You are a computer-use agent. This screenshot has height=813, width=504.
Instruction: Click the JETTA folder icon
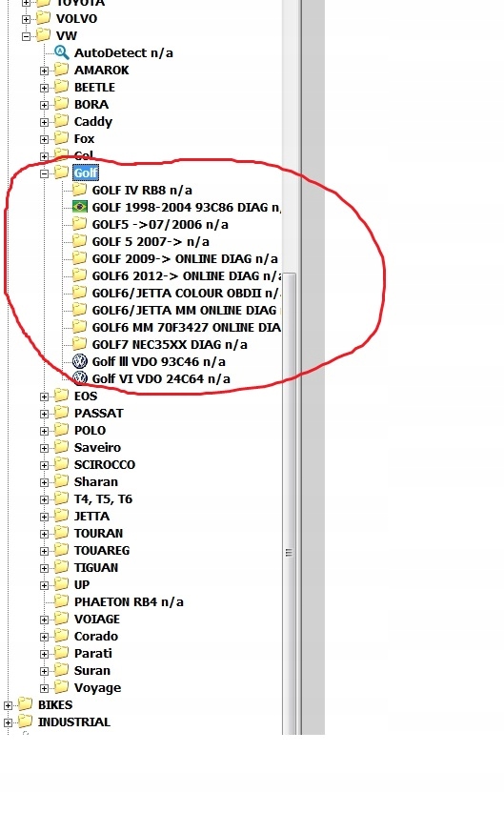[62, 516]
